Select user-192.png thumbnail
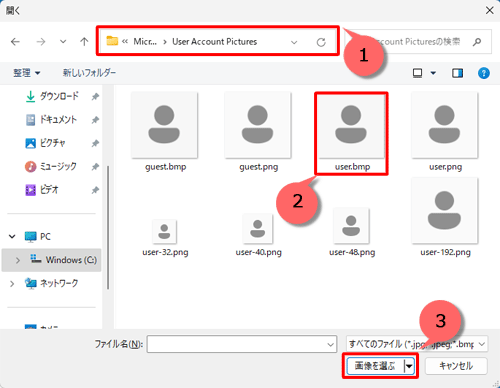 click(x=445, y=211)
